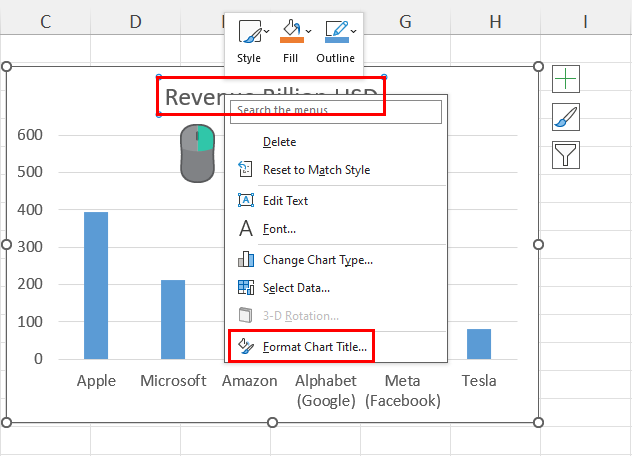Click the chart's bottom-right sizing handle
The height and width of the screenshot is (456, 632).
click(538, 422)
